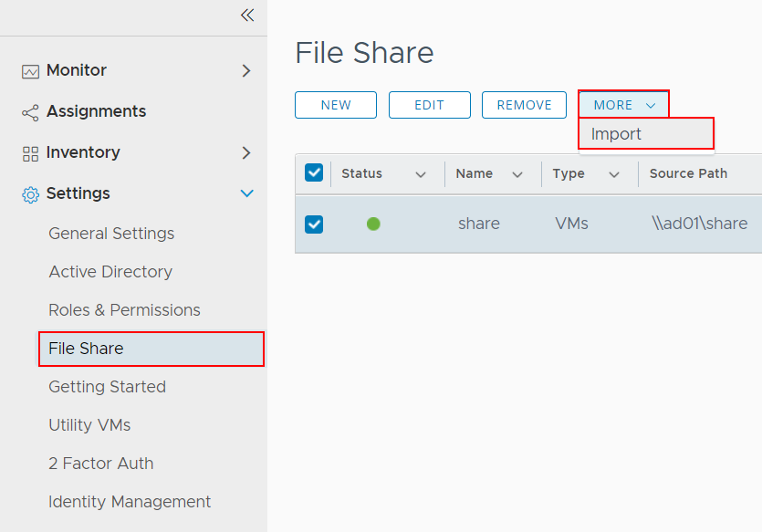
Task: Open Active Directory settings
Action: (110, 272)
